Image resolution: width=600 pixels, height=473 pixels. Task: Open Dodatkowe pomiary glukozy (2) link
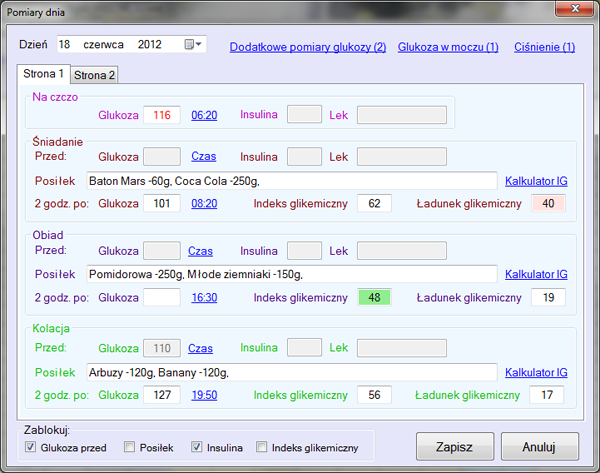click(308, 47)
